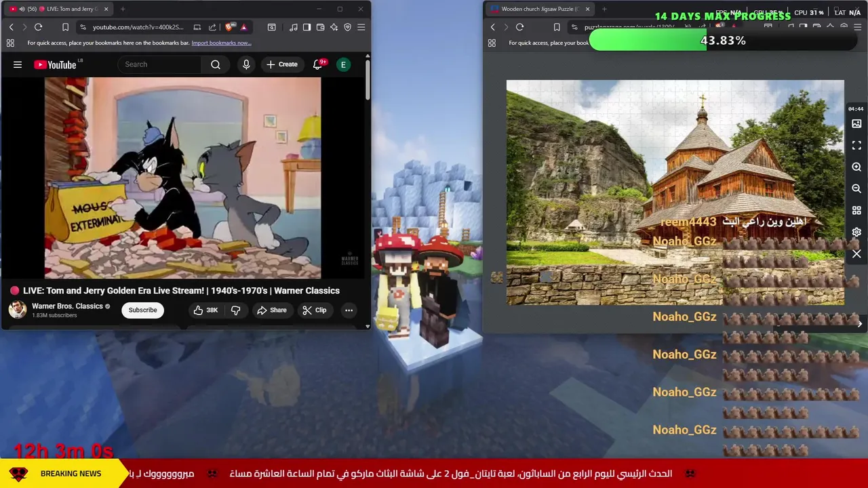Zoom in on the puzzle

pyautogui.click(x=856, y=167)
